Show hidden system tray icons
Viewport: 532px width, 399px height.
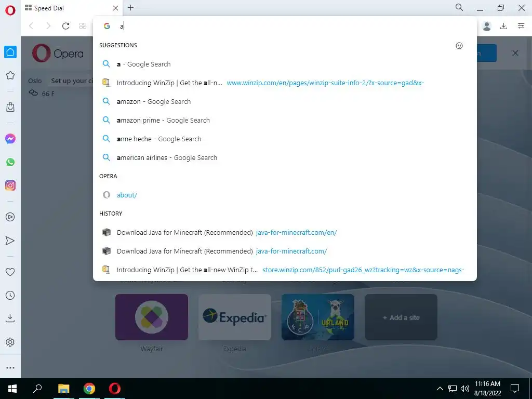click(x=440, y=389)
